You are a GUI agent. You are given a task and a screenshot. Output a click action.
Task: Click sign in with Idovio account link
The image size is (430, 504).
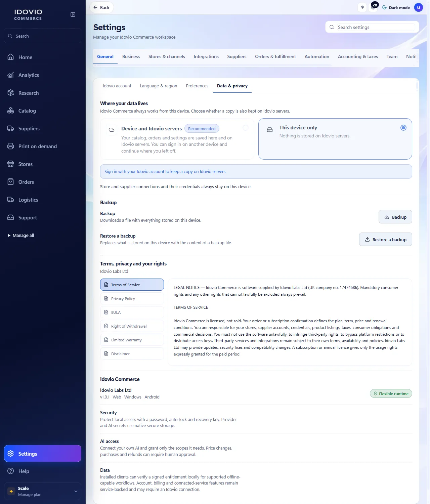(165, 171)
